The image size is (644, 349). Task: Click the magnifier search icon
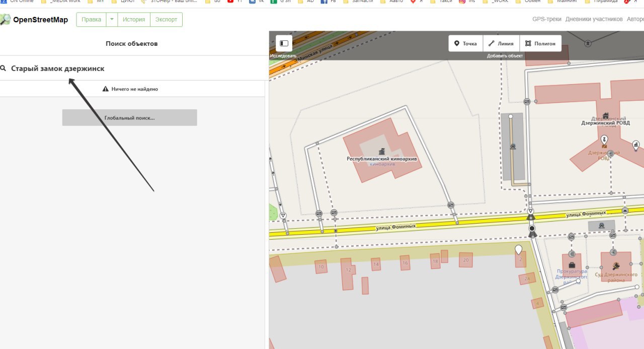[x=3, y=68]
